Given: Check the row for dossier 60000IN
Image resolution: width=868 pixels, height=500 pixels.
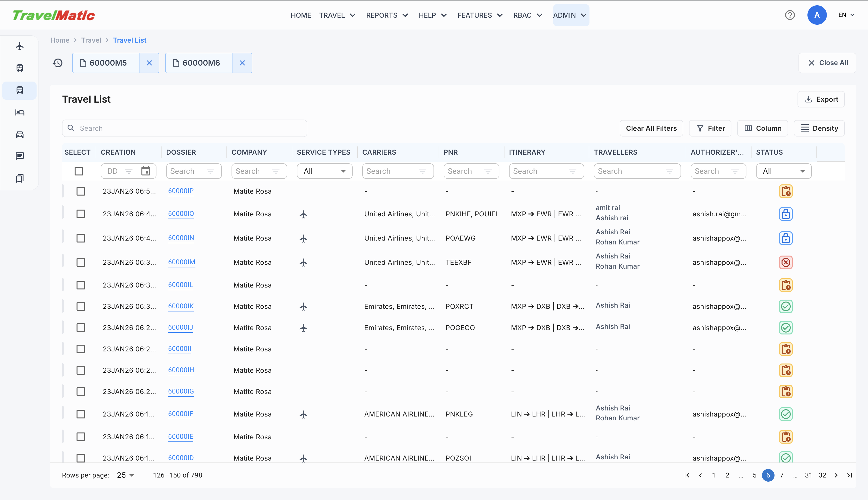Looking at the screenshot, I should (x=81, y=238).
